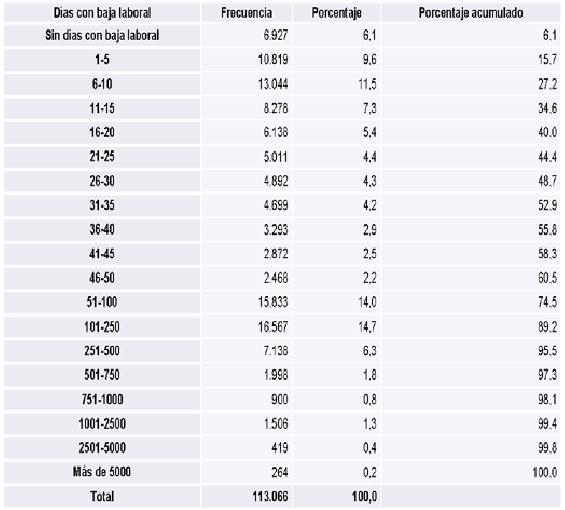Image resolution: width=565 pixels, height=510 pixels.
Task: Select the 1-5 days row label
Action: [102, 59]
